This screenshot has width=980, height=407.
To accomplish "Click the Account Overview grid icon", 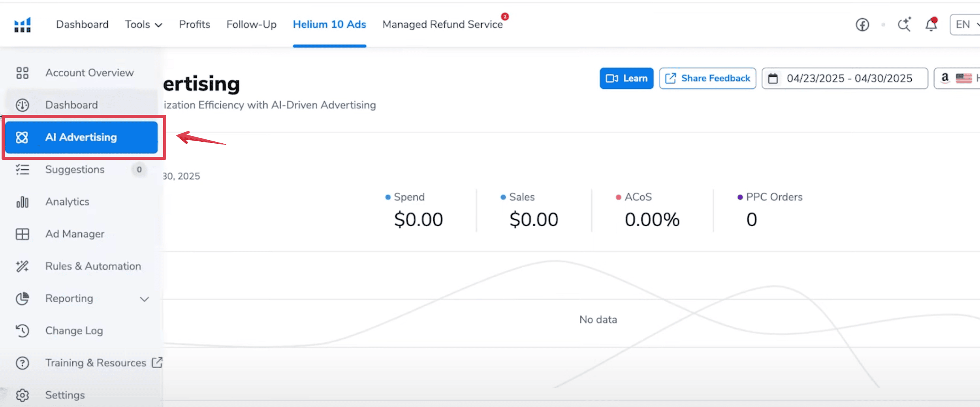I will click(22, 73).
